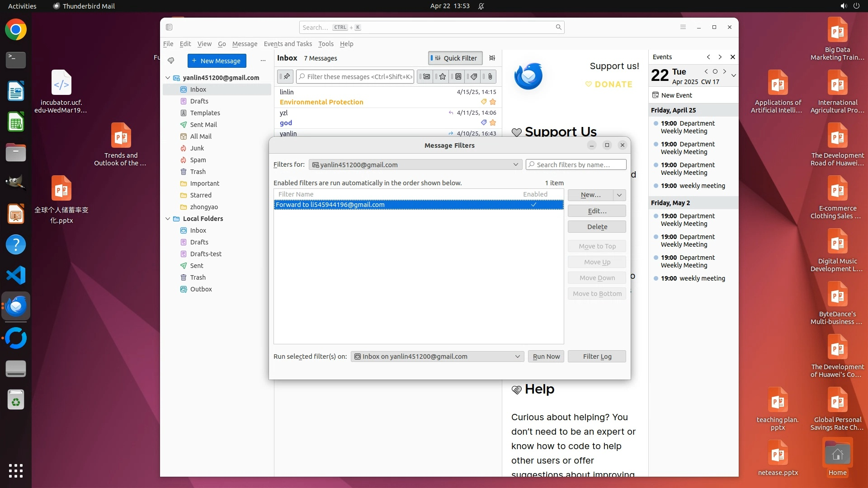Toggle the attachment filter paperclip icon
Image resolution: width=868 pixels, height=488 pixels.
coord(490,77)
